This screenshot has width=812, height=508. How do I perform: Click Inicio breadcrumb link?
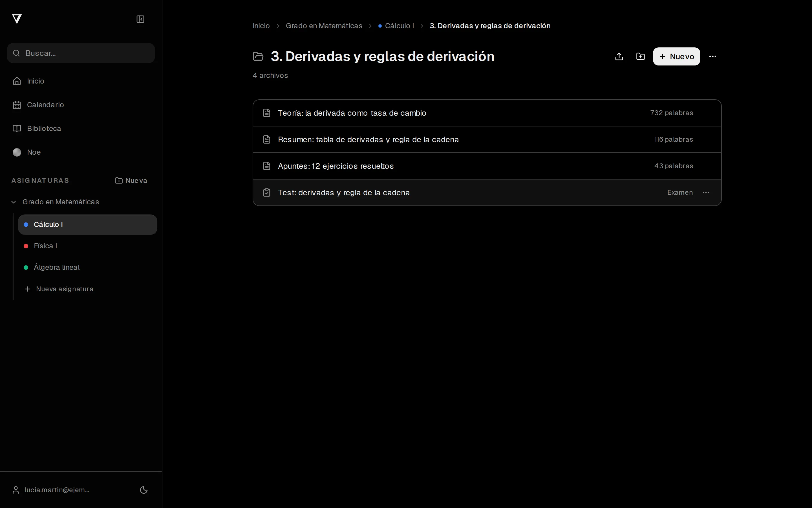coord(261,26)
